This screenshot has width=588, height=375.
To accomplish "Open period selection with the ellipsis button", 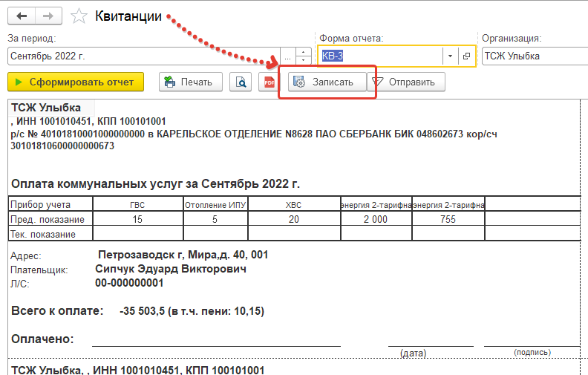I will click(x=287, y=56).
